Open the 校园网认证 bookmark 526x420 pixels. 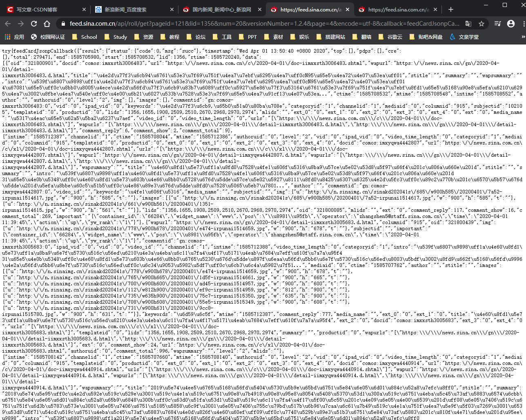point(48,37)
